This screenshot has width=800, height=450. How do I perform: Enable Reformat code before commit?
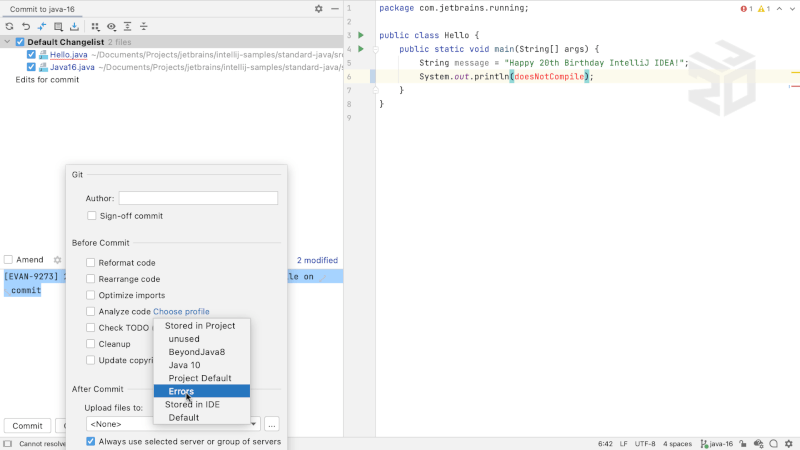pos(90,263)
